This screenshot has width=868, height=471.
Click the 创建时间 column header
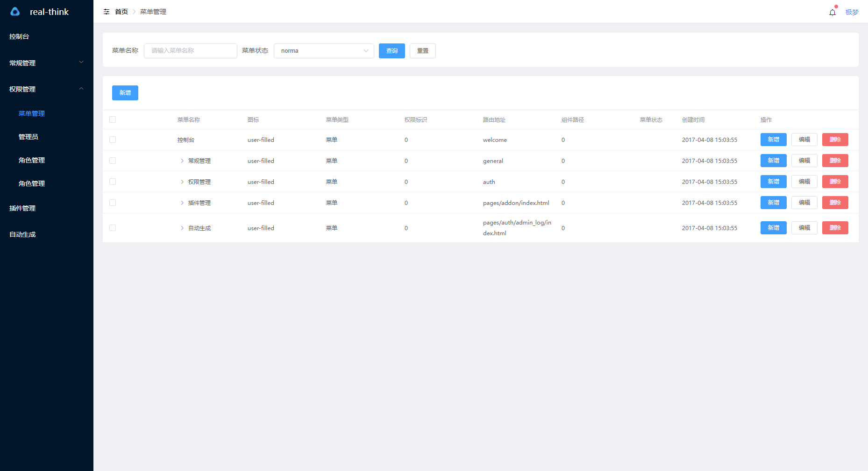tap(693, 120)
